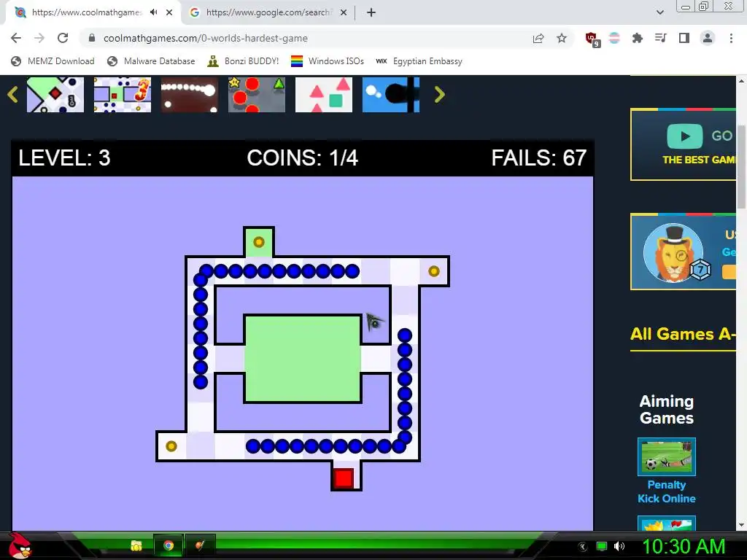The width and height of the screenshot is (747, 560).
Task: Share this page icon
Action: pyautogui.click(x=538, y=38)
